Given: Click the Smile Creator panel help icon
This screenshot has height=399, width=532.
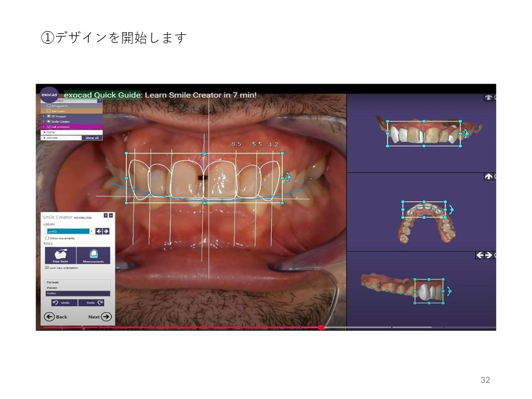Looking at the screenshot, I should click(x=105, y=215).
